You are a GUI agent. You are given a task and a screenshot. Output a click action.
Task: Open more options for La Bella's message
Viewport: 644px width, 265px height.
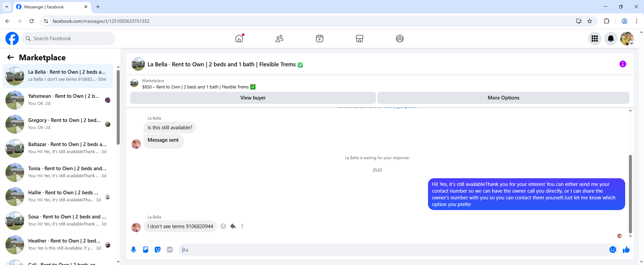coord(242,226)
